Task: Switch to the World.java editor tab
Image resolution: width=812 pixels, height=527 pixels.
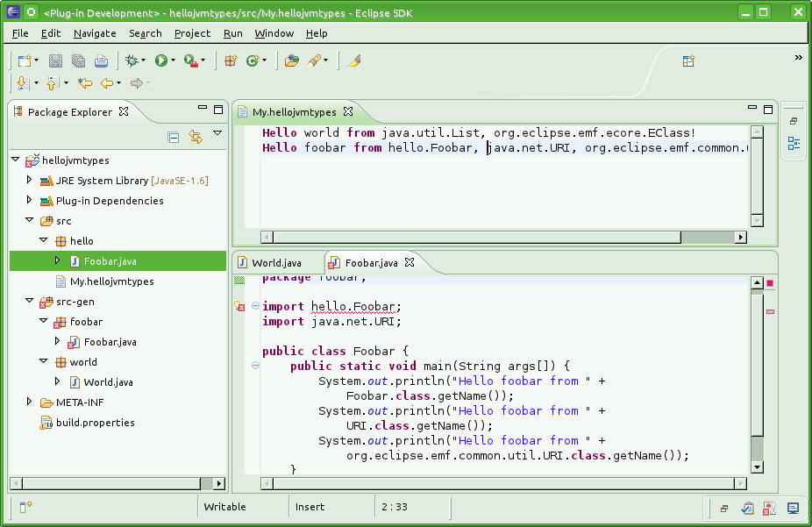Action: point(275,263)
